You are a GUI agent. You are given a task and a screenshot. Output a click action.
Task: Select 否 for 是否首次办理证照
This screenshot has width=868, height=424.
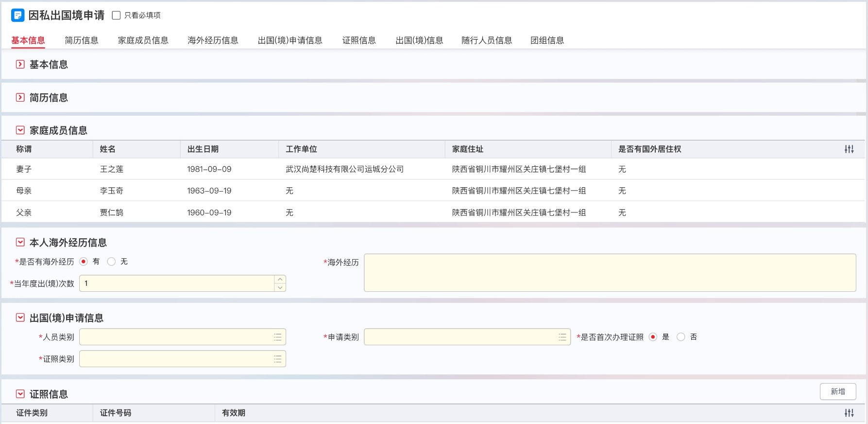point(681,337)
